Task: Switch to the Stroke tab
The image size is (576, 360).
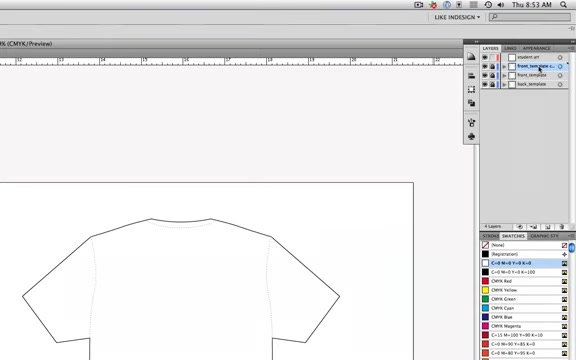Action: 490,236
